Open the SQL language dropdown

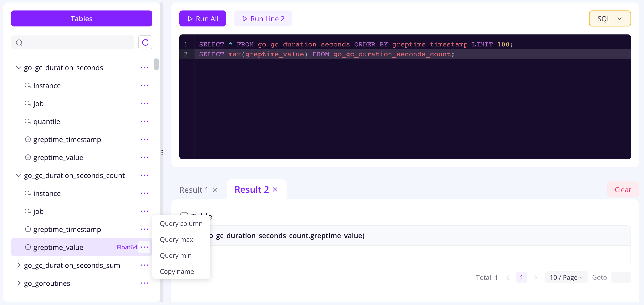[x=610, y=19]
